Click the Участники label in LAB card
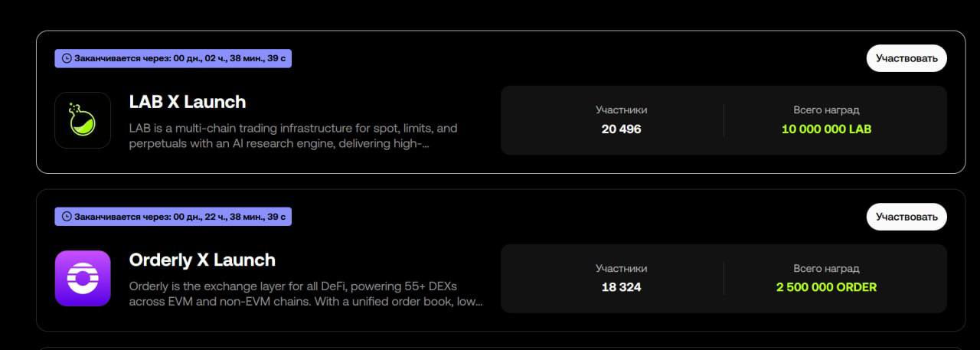The width and height of the screenshot is (980, 350). (621, 110)
